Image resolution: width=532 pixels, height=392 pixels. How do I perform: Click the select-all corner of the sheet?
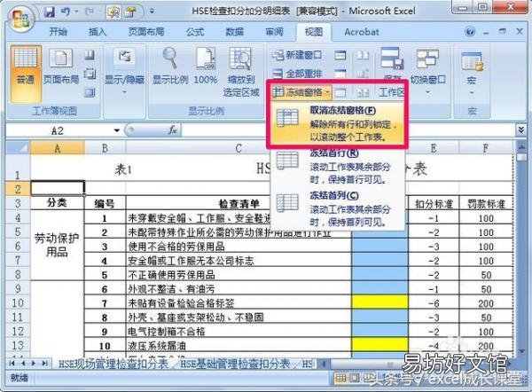pyautogui.click(x=18, y=148)
